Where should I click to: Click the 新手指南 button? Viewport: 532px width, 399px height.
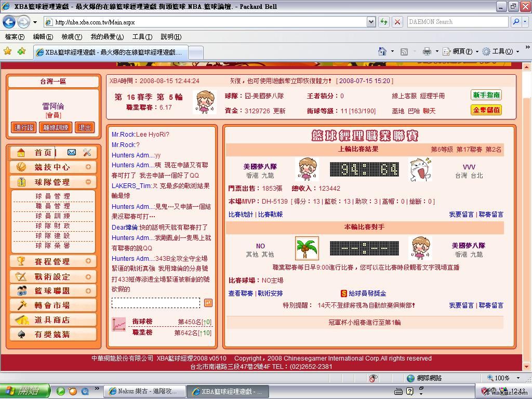click(x=486, y=95)
